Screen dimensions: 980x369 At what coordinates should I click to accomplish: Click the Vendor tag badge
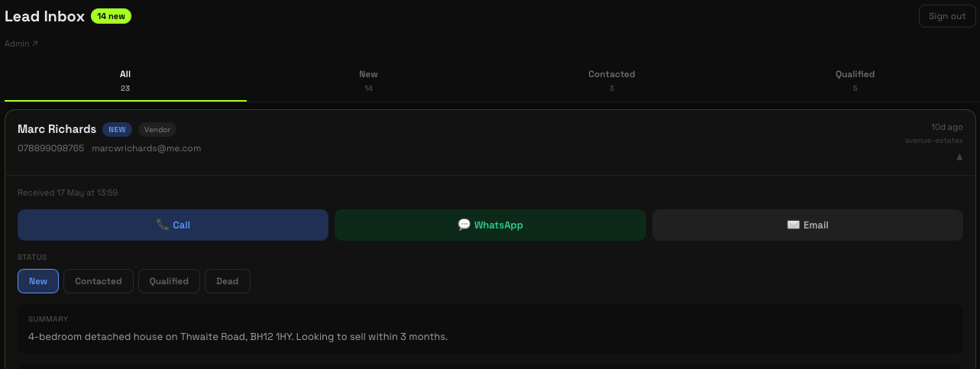click(157, 130)
